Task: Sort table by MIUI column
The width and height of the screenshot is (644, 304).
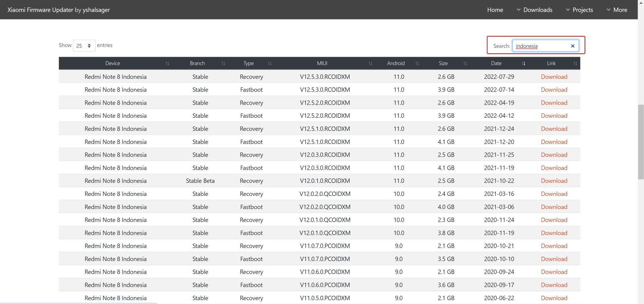Action: (325, 63)
